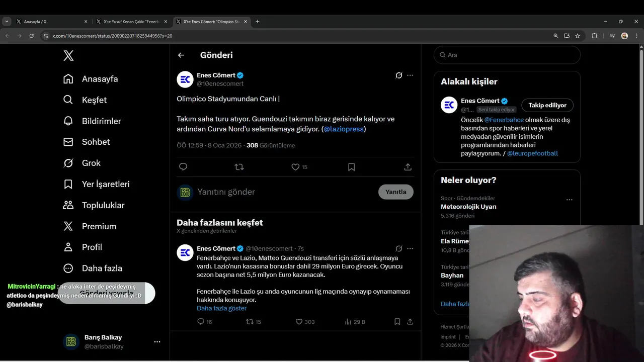Open Yer İşaretleri bookmarks
644x362 pixels.
point(96,184)
